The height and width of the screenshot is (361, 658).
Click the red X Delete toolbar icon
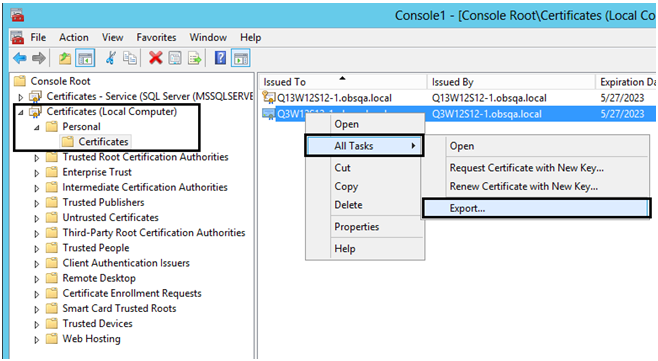pyautogui.click(x=156, y=58)
